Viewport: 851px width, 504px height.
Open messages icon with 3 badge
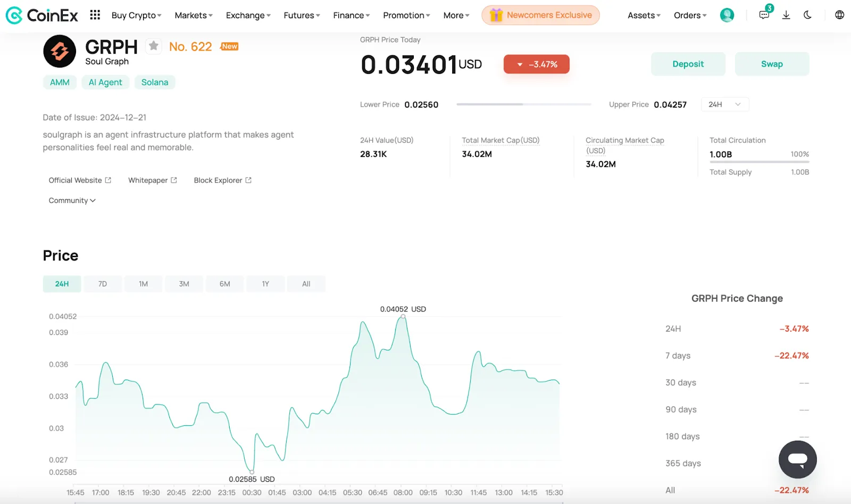click(764, 15)
